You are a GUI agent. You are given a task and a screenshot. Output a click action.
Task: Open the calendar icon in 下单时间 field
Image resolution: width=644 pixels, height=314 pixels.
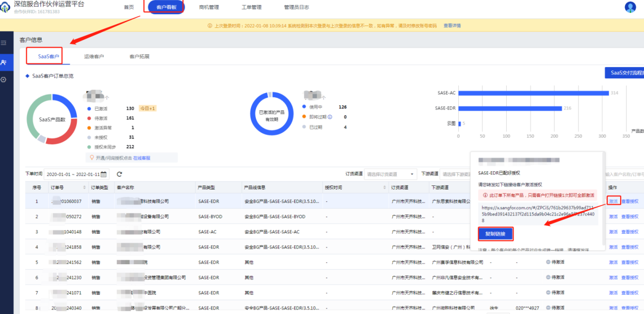[x=104, y=174]
